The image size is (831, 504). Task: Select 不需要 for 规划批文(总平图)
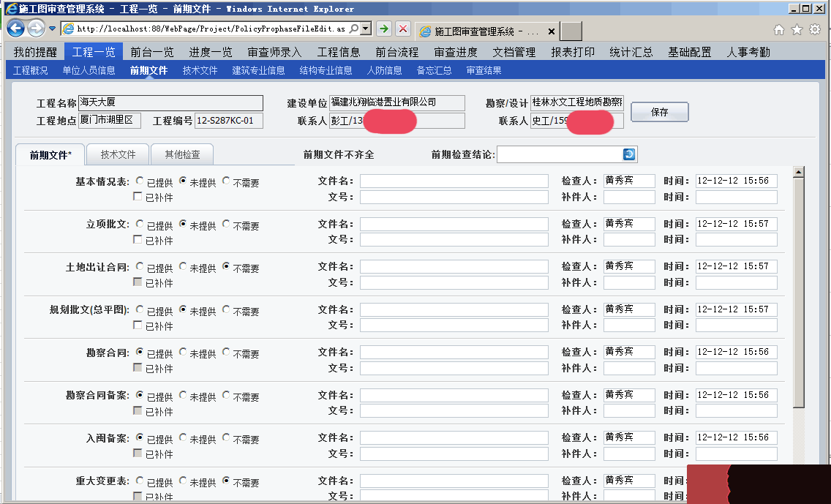pos(226,309)
